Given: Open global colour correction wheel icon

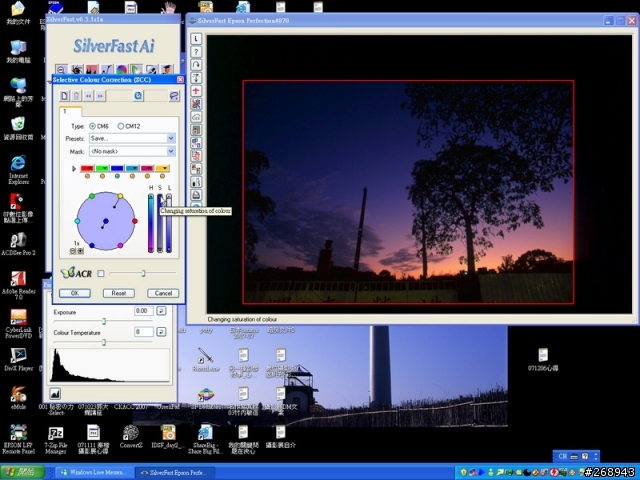Looking at the screenshot, I should [x=122, y=70].
